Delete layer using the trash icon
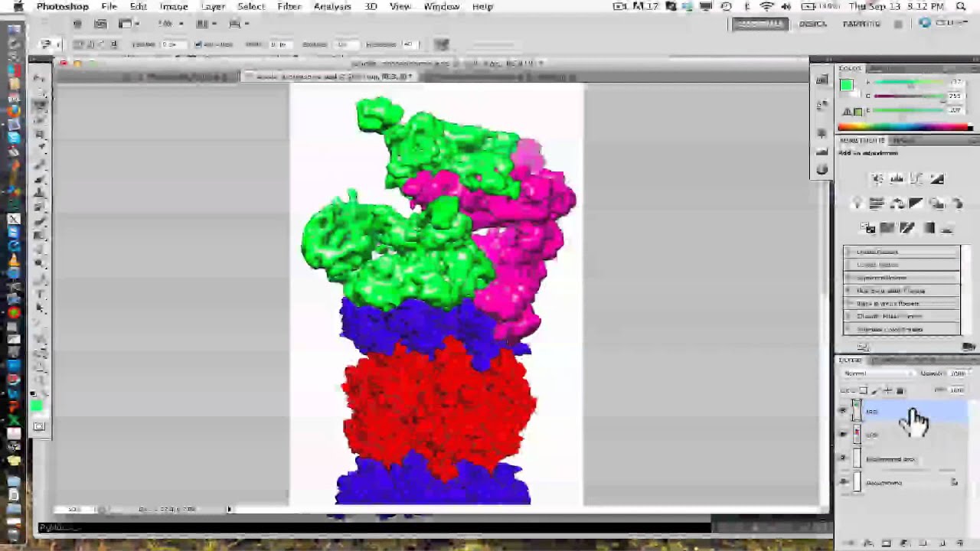The height and width of the screenshot is (551, 980). 959,543
